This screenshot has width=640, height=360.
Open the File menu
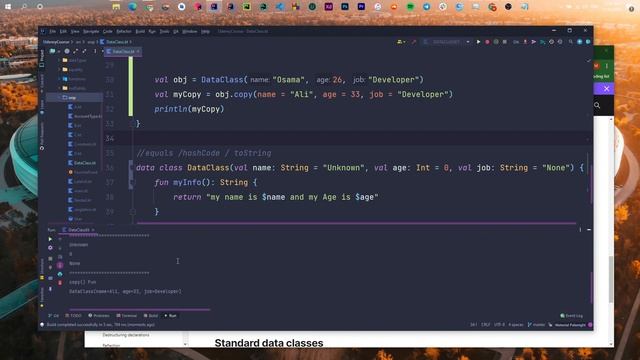tap(52, 31)
